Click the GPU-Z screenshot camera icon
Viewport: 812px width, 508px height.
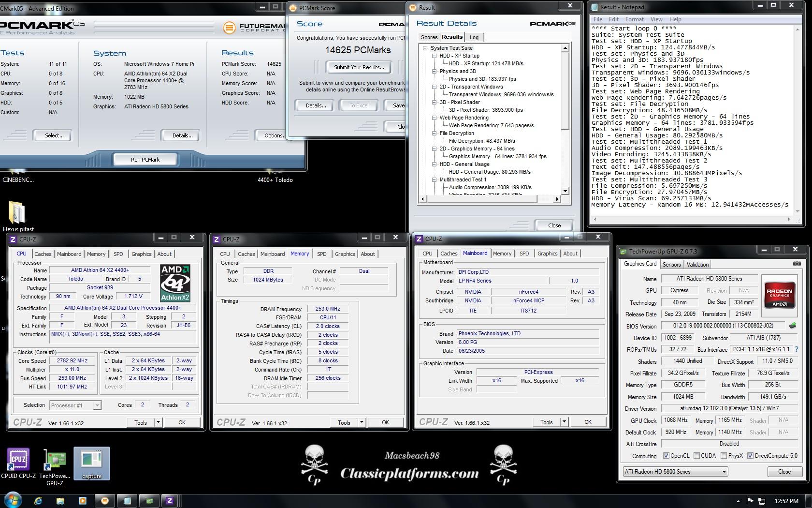[796, 264]
